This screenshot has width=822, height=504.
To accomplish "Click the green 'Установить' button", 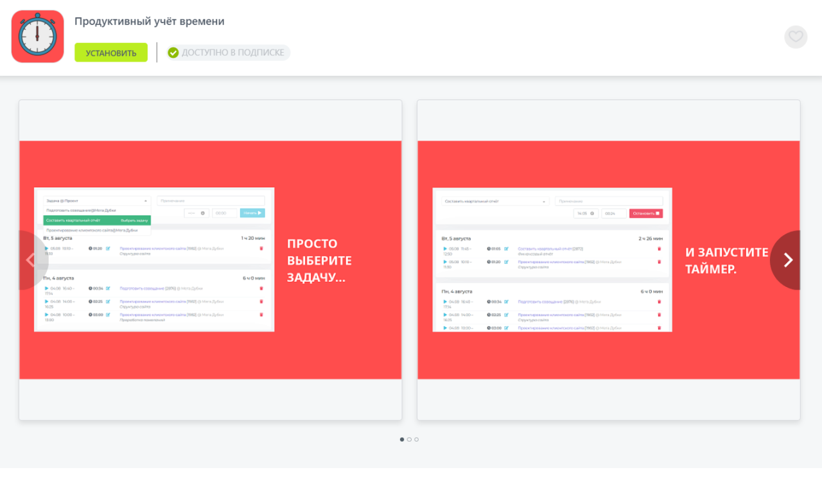I will (x=111, y=53).
